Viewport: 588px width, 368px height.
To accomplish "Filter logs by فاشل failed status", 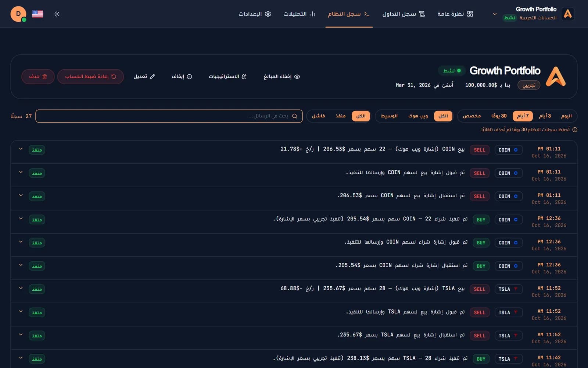I will (x=318, y=116).
